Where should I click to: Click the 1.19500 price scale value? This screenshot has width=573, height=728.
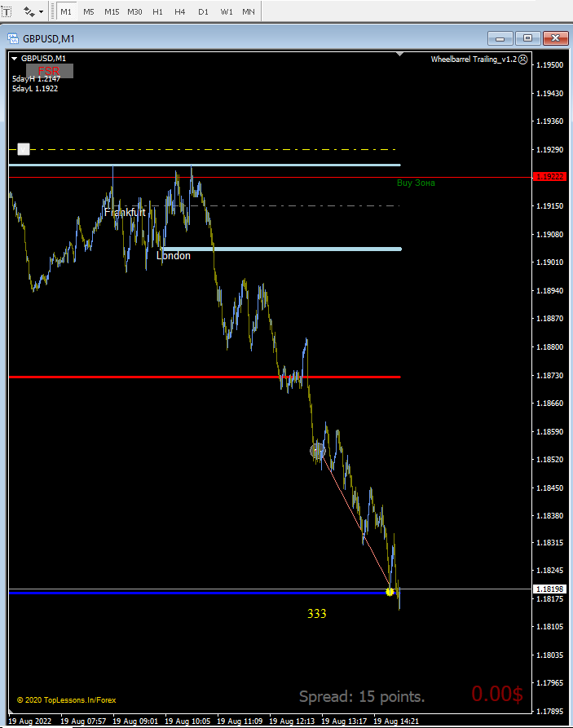click(550, 65)
